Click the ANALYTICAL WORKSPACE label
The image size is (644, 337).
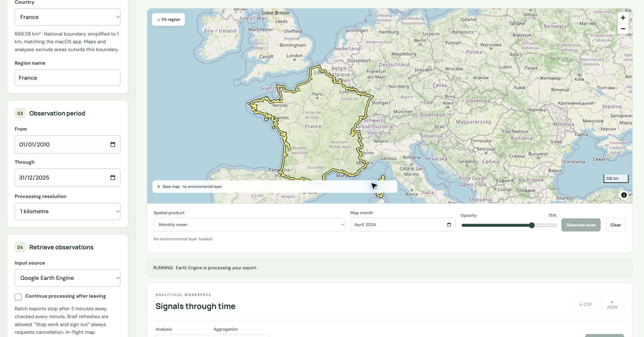[183, 295]
